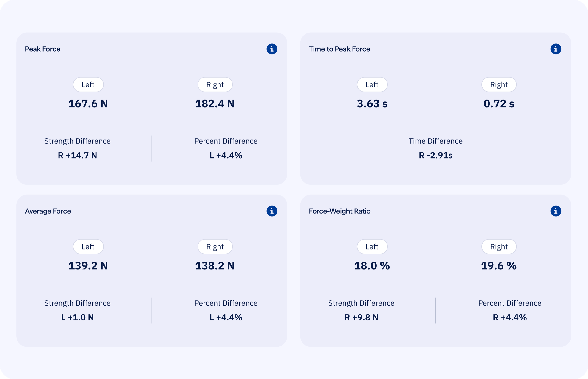Click the Strength Difference value R +14.7 N
Viewport: 588px width, 379px height.
coord(77,155)
